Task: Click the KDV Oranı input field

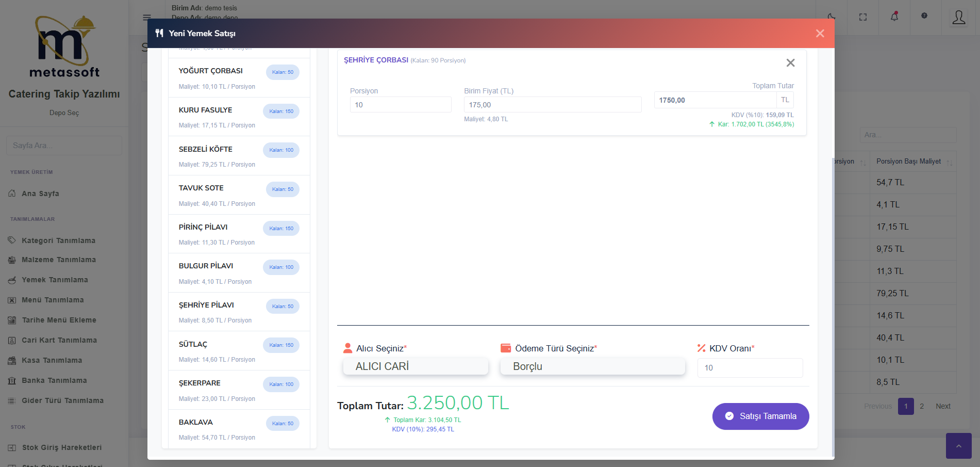Action: (750, 368)
